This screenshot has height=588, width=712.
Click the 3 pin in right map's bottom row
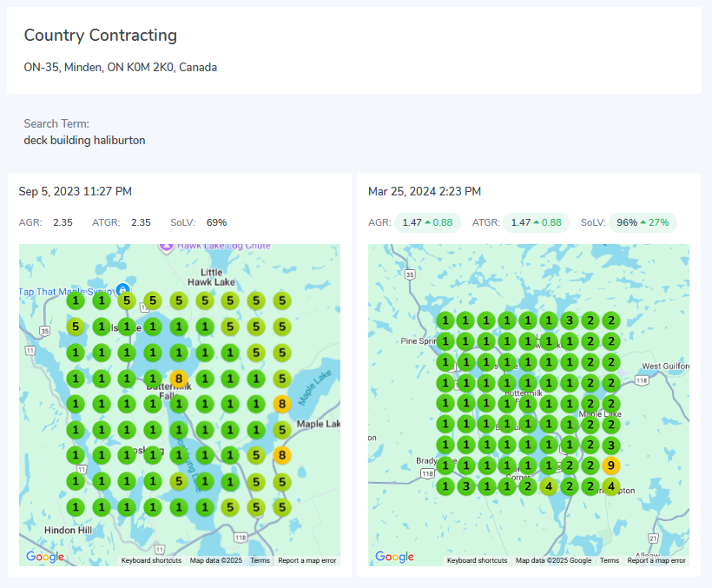pos(465,486)
